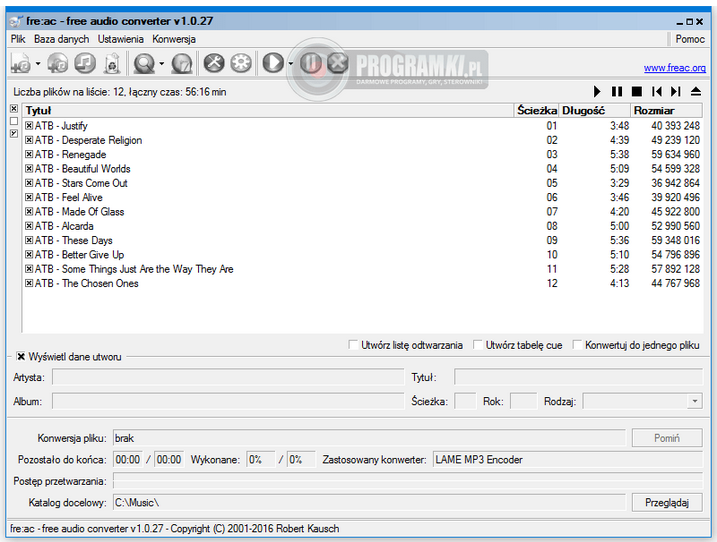Screen dimensions: 717x542
Task: Expand the Start encoding dropdown arrow
Action: pos(291,63)
